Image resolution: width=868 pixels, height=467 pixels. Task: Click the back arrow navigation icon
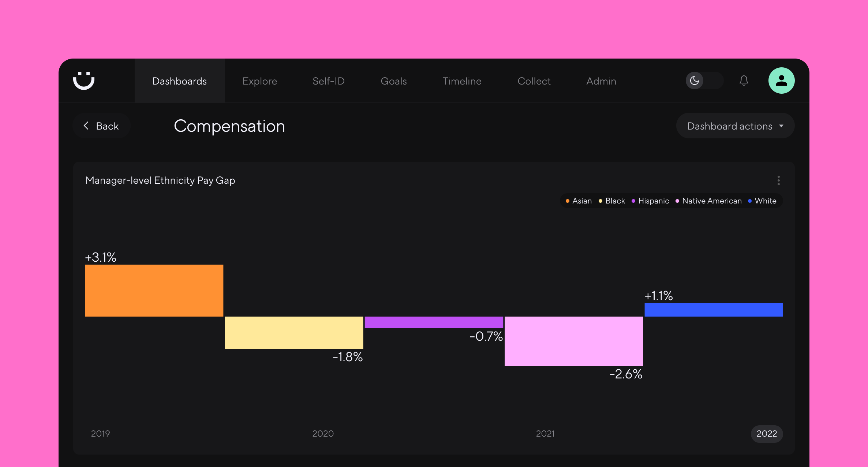coord(87,126)
